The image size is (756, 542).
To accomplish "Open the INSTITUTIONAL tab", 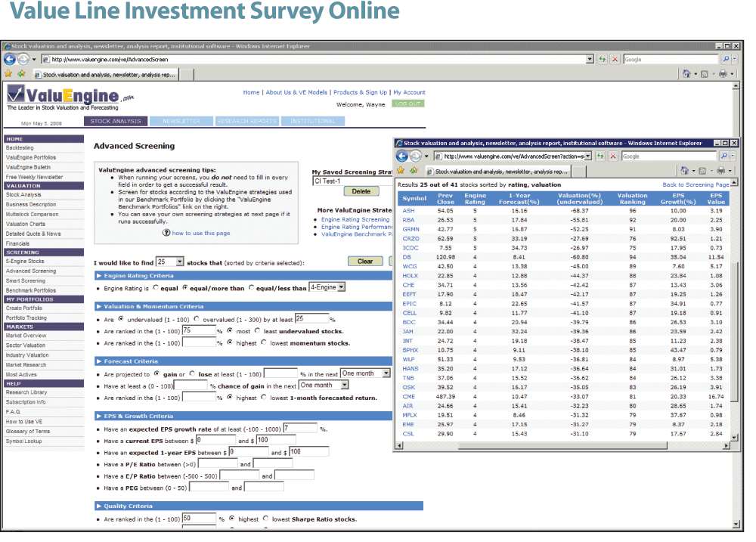I will pyautogui.click(x=312, y=121).
